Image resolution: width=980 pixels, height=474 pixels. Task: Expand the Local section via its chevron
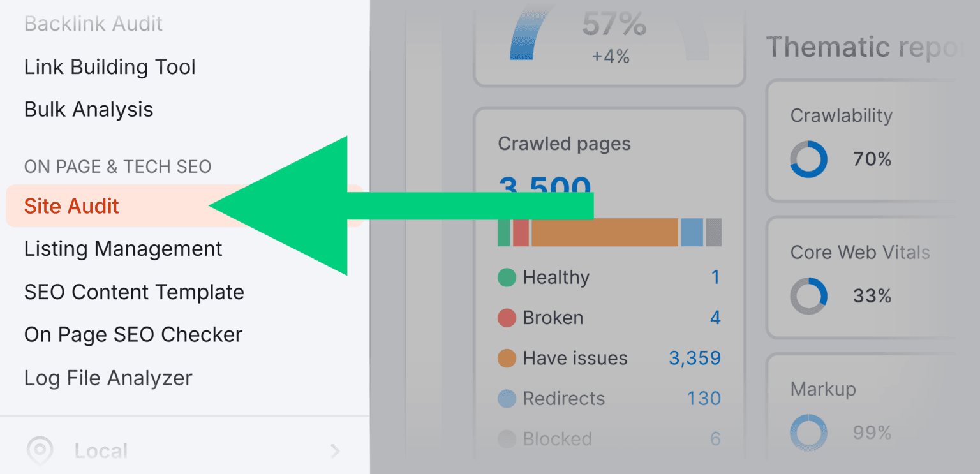[334, 452]
